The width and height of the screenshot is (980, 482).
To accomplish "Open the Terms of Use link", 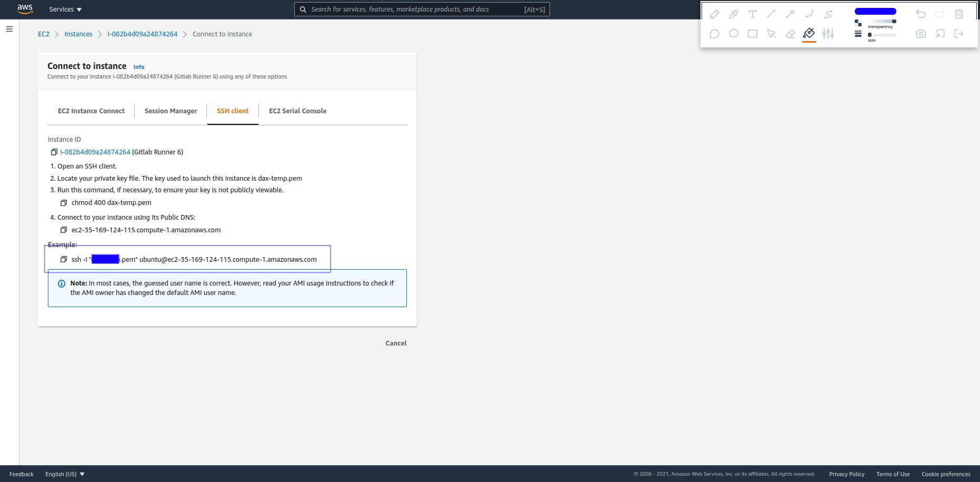I will [893, 474].
